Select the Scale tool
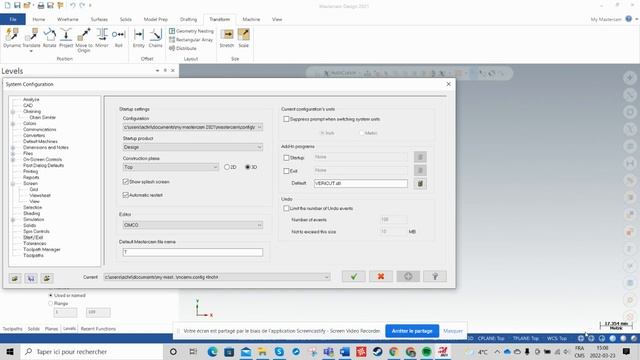This screenshot has height=360, width=640. [x=244, y=38]
